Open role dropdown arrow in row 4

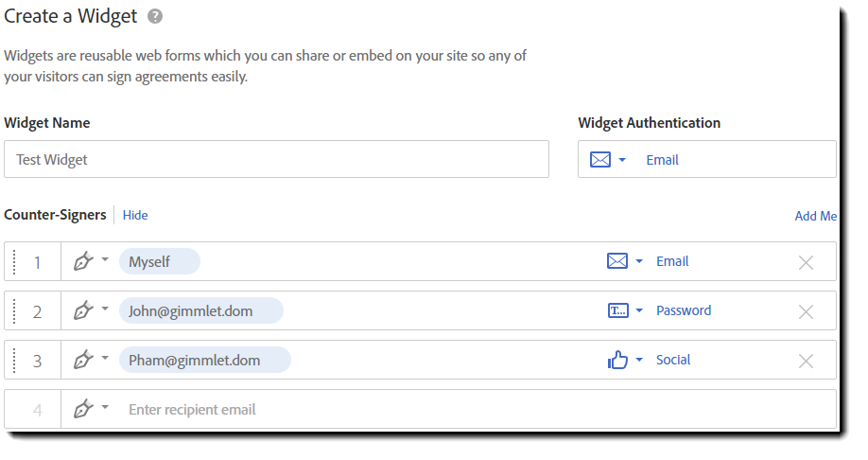click(105, 408)
